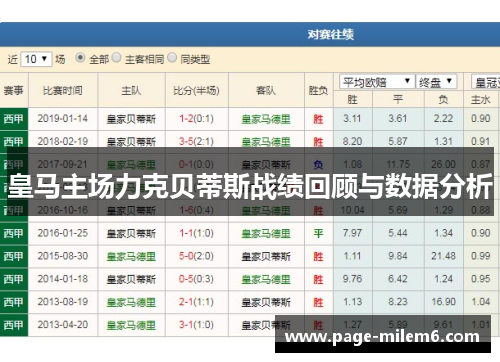The height and width of the screenshot is (362, 500).
Task: Click the 2.22 loss odds value
Action: click(443, 119)
